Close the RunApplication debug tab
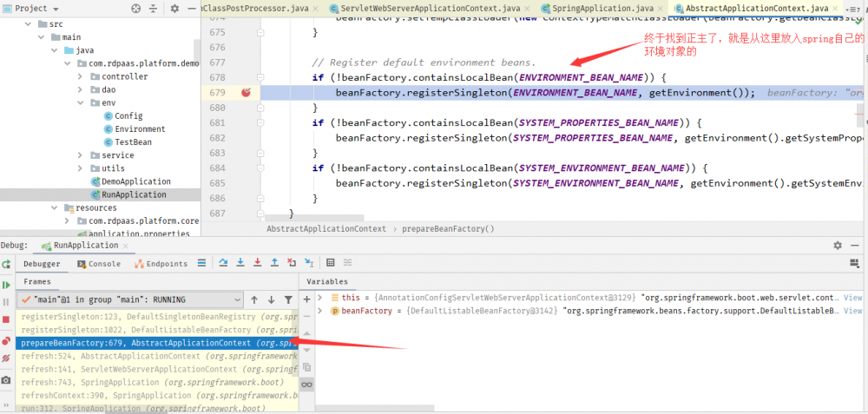The image size is (868, 414). (125, 246)
